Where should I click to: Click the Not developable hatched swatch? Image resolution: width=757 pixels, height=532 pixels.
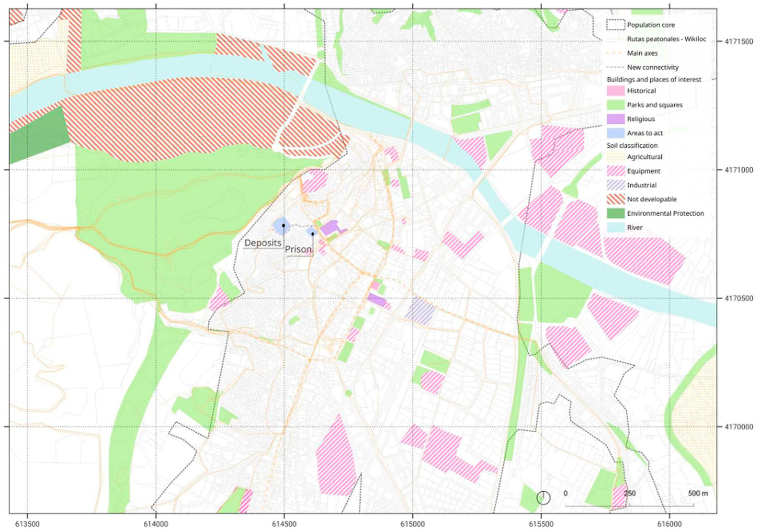coord(615,199)
